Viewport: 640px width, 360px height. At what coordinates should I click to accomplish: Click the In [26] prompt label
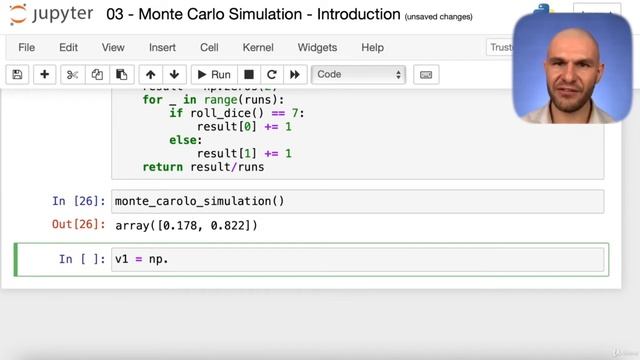[78, 201]
